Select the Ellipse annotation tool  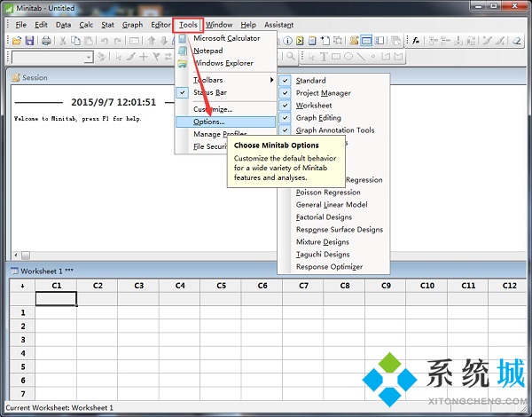[x=348, y=58]
